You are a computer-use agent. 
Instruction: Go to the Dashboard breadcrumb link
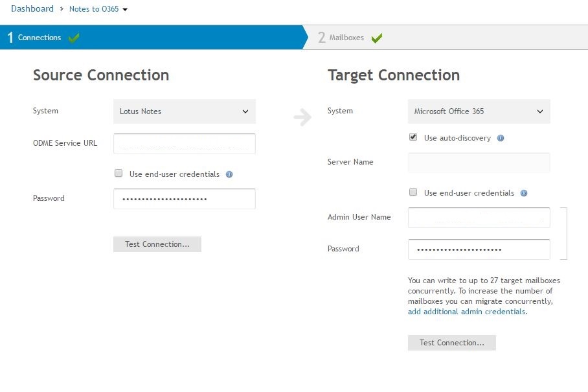pyautogui.click(x=32, y=9)
